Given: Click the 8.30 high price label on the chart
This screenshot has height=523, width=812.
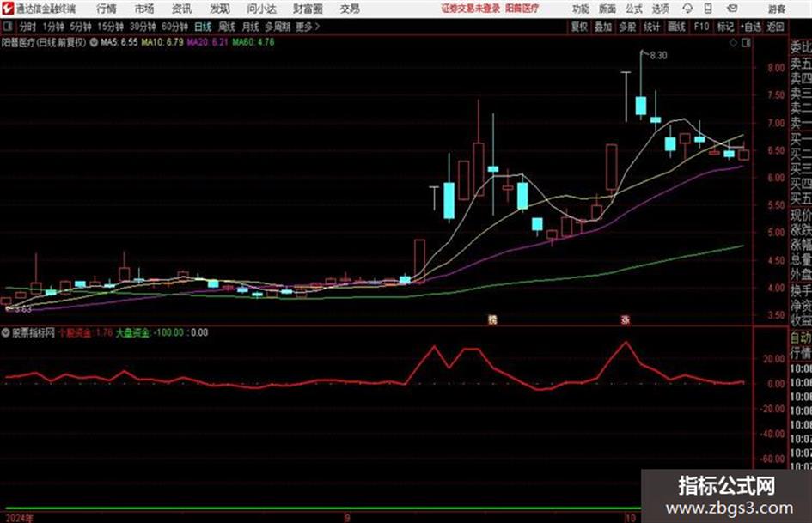Looking at the screenshot, I should (659, 56).
